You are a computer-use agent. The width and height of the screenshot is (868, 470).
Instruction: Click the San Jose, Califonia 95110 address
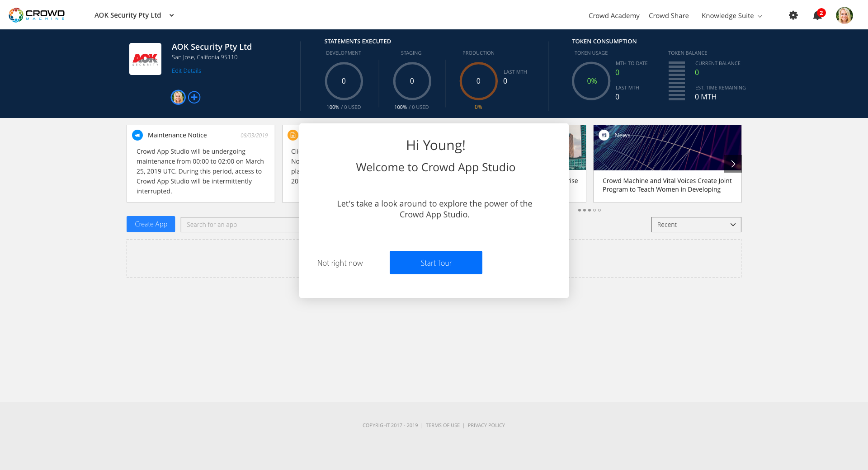[x=204, y=57]
